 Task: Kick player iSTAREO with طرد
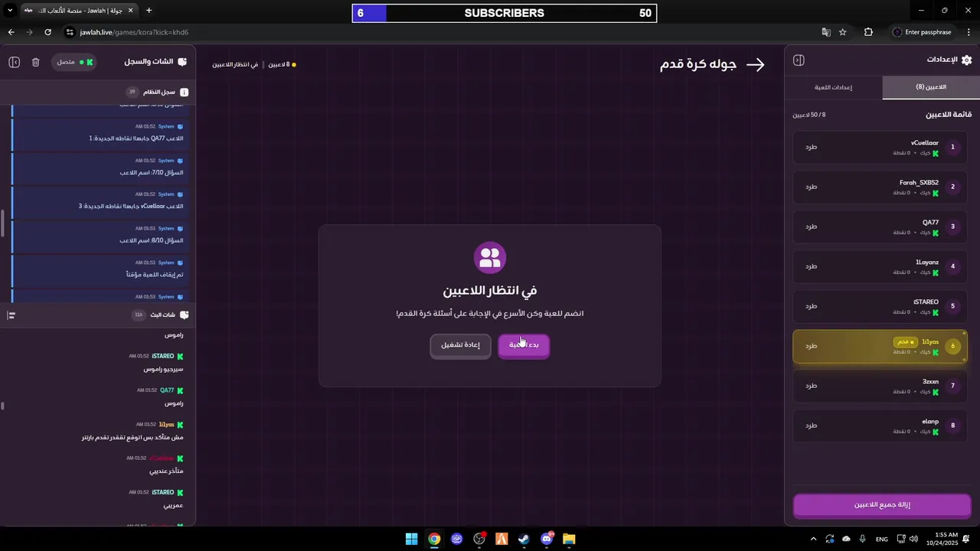pos(811,306)
